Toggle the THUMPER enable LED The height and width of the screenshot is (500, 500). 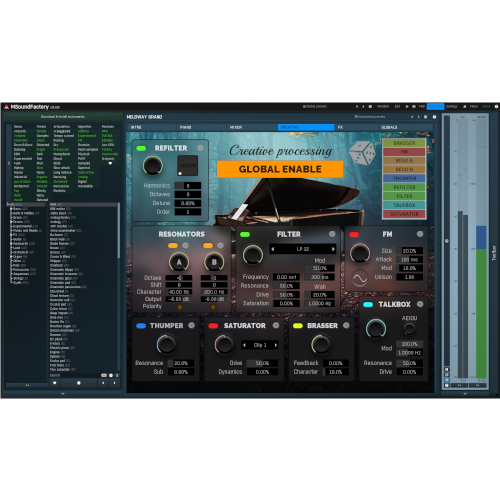141,326
